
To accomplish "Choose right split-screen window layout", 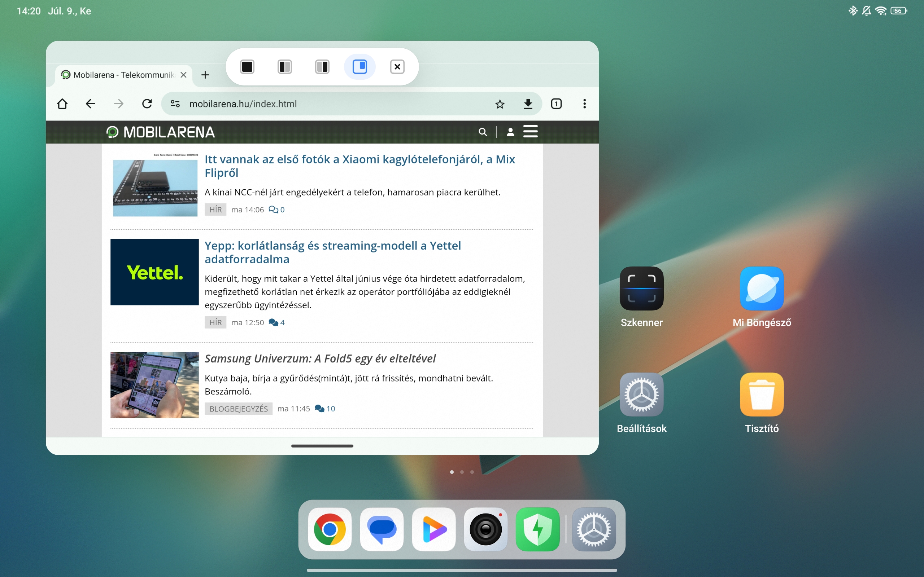I will [x=322, y=67].
